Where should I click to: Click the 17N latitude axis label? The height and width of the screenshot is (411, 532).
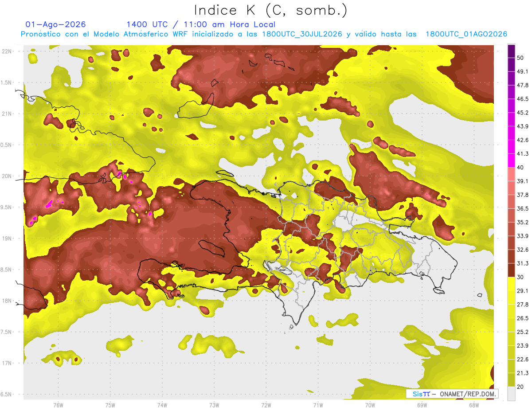click(x=8, y=363)
